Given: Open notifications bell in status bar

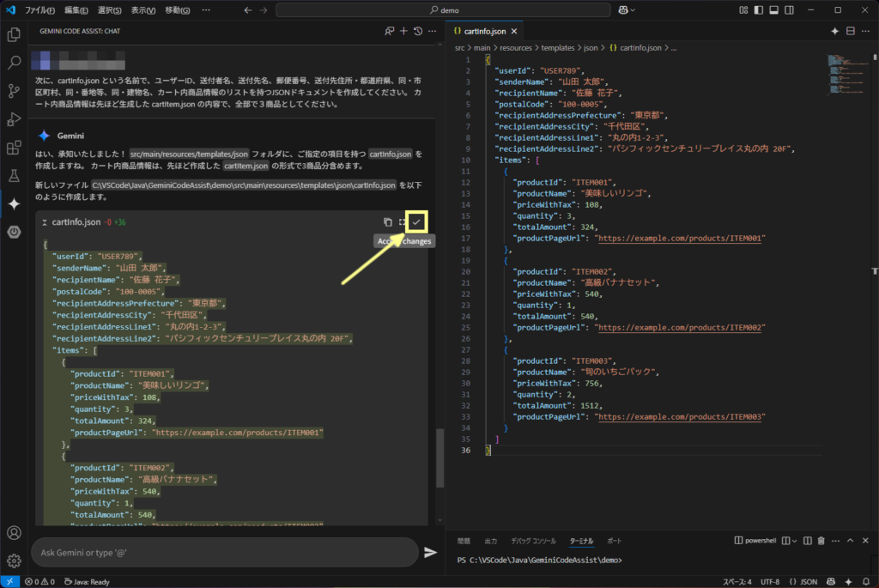Looking at the screenshot, I should (x=866, y=582).
